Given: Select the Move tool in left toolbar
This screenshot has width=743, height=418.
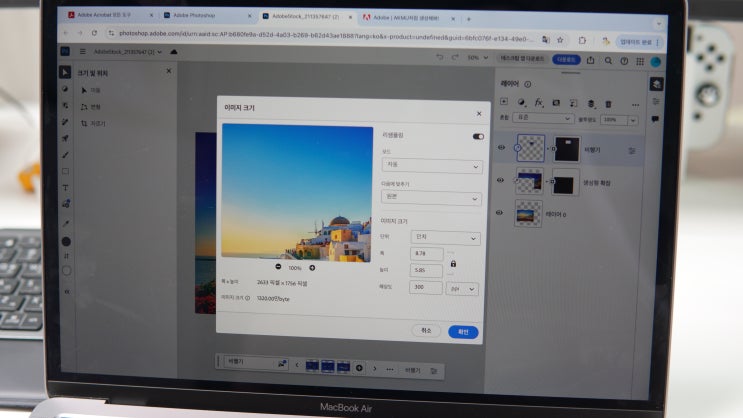Looking at the screenshot, I should click(65, 72).
